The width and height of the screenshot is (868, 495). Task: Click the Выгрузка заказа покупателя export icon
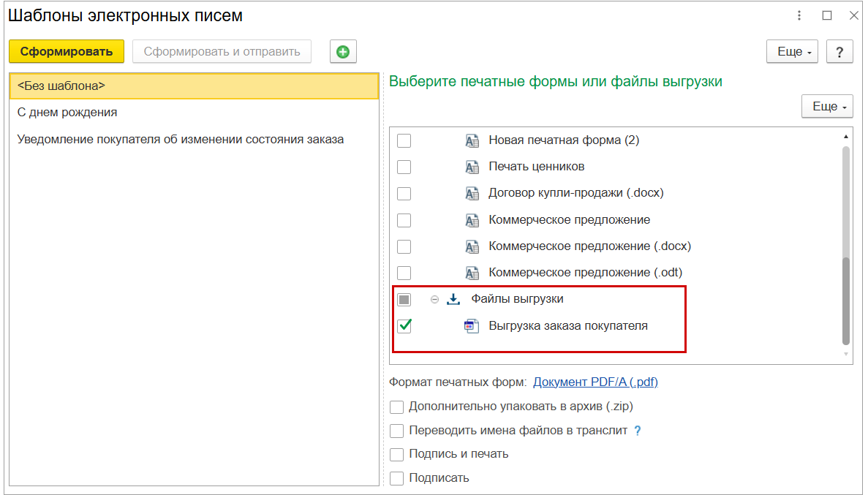471,326
